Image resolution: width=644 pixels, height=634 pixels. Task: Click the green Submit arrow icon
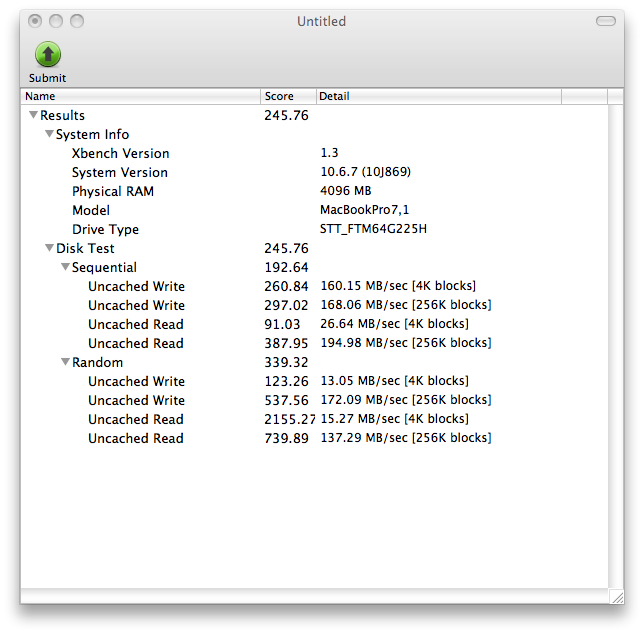tap(48, 54)
